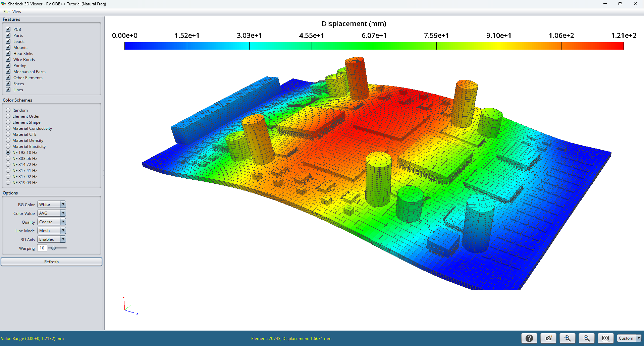Open the Line Mode dropdown
Screen dimensions: 644x346
[51, 231]
